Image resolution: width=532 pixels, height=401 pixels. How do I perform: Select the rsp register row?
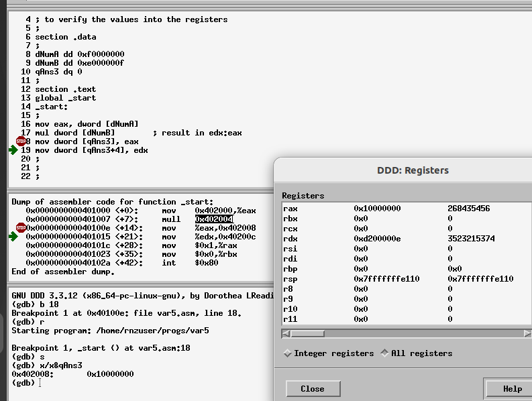407,279
